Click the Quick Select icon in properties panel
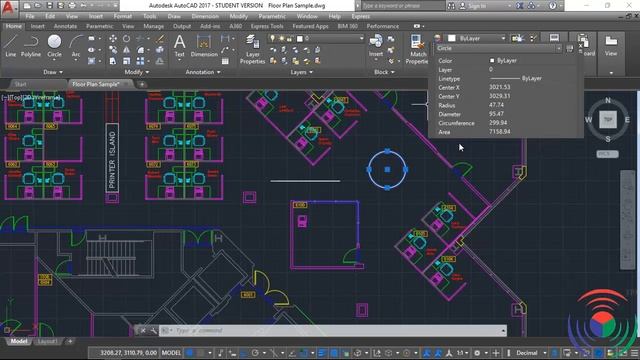The width and height of the screenshot is (640, 360). (570, 49)
